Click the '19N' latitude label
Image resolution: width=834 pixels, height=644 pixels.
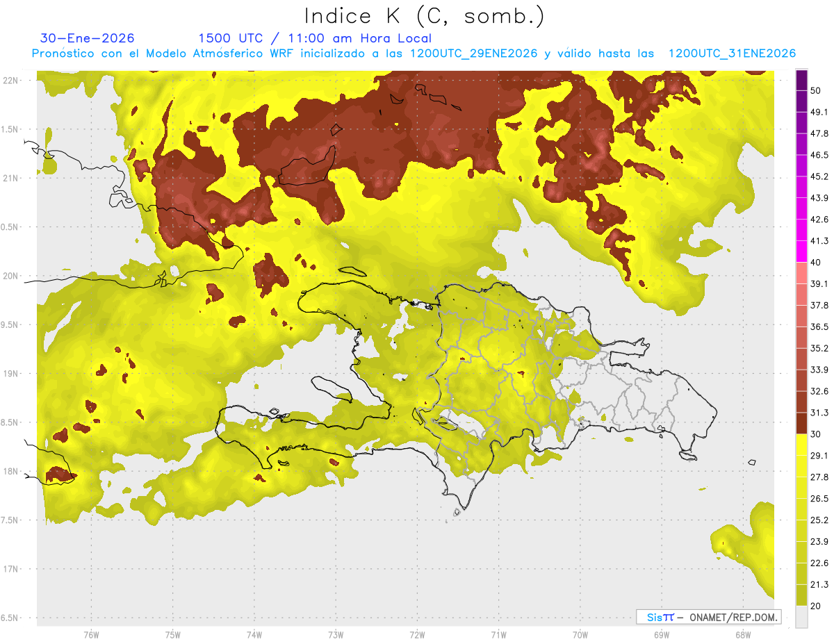[x=10, y=373]
